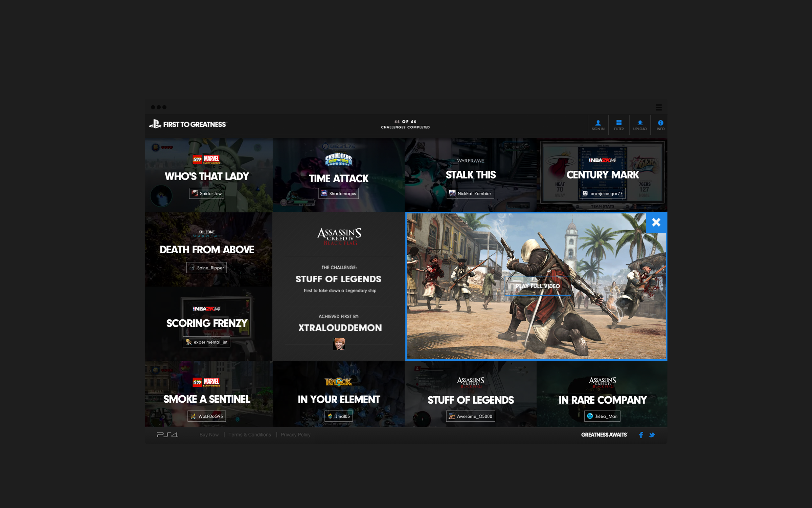Click the Skylanders logo on Time Attack tile
The width and height of the screenshot is (812, 508).
pos(338,160)
